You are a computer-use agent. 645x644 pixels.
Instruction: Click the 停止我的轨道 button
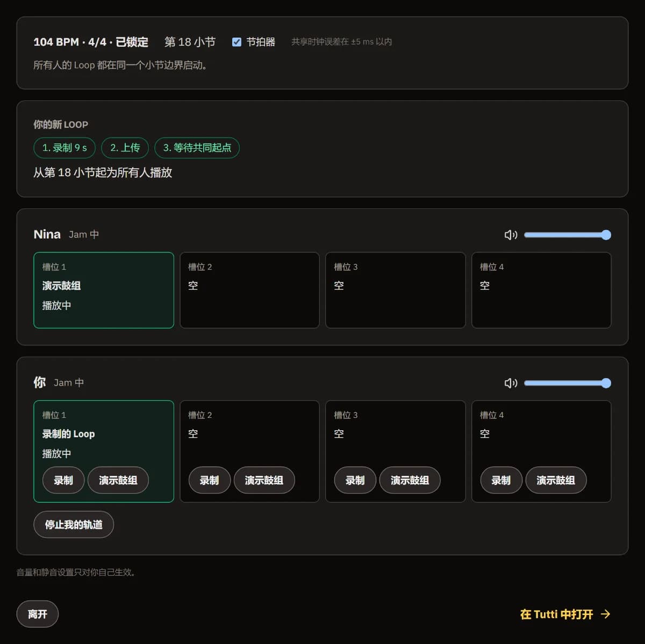pyautogui.click(x=74, y=524)
